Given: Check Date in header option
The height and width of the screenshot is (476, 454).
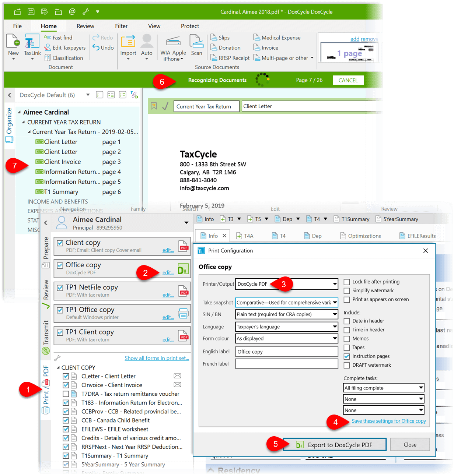Looking at the screenshot, I should coord(347,321).
